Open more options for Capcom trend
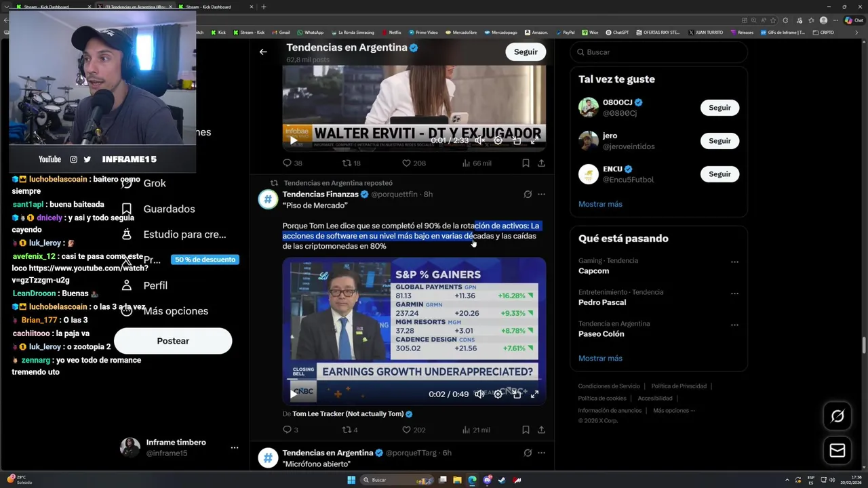Viewport: 868px width, 488px height. (734, 262)
